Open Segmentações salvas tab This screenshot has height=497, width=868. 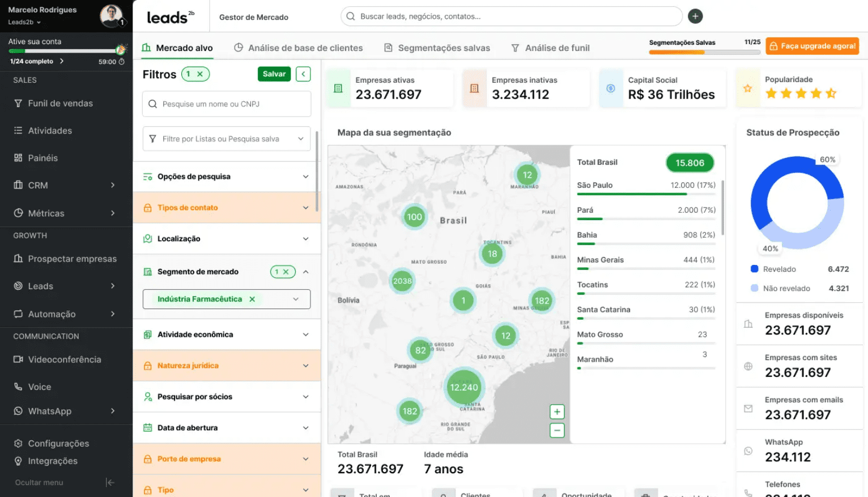437,48
